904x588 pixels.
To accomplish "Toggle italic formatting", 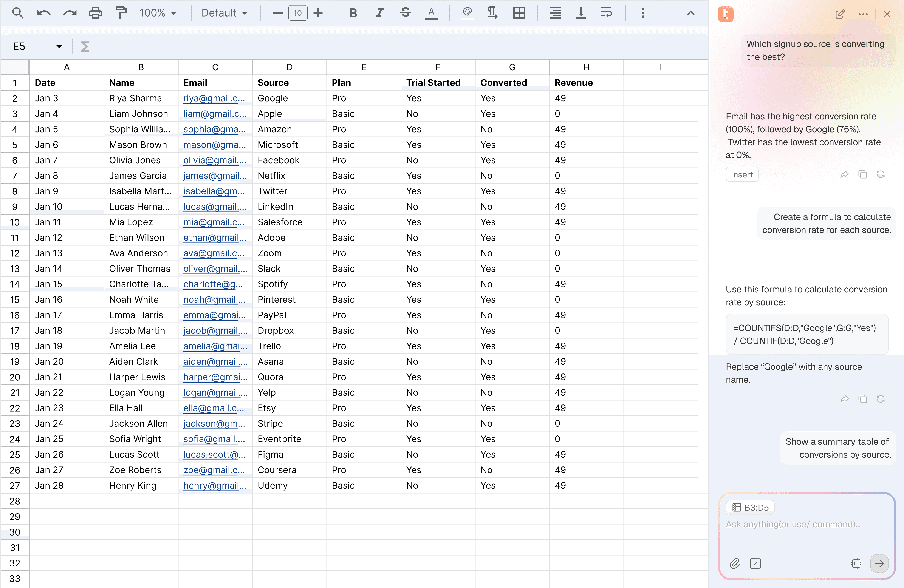I will [x=379, y=13].
